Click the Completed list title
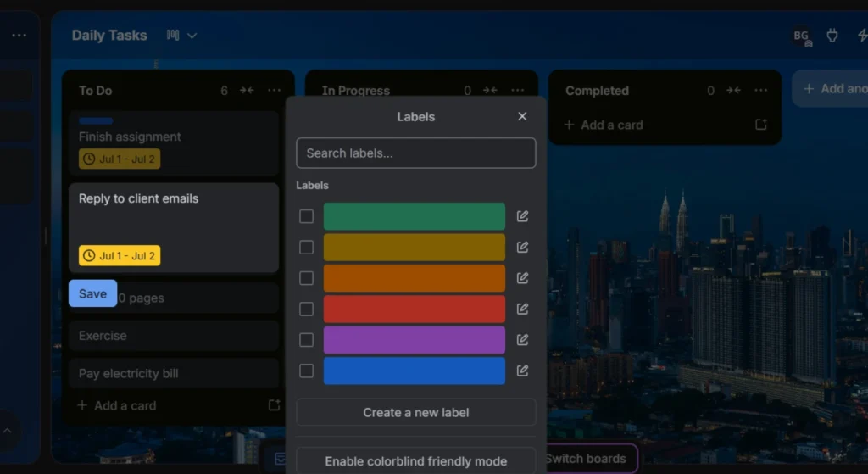The image size is (868, 474). pyautogui.click(x=597, y=90)
